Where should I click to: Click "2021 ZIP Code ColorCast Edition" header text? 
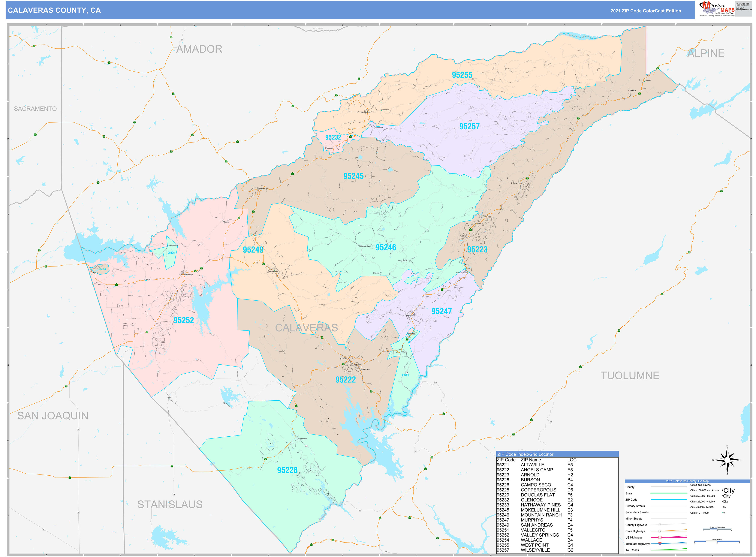645,11
